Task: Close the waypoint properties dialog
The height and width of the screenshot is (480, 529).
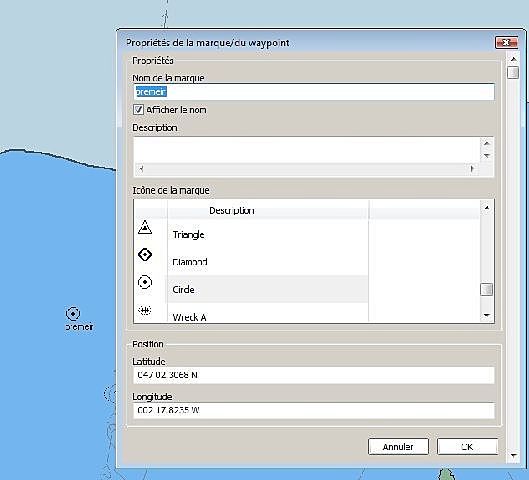Action: click(506, 43)
